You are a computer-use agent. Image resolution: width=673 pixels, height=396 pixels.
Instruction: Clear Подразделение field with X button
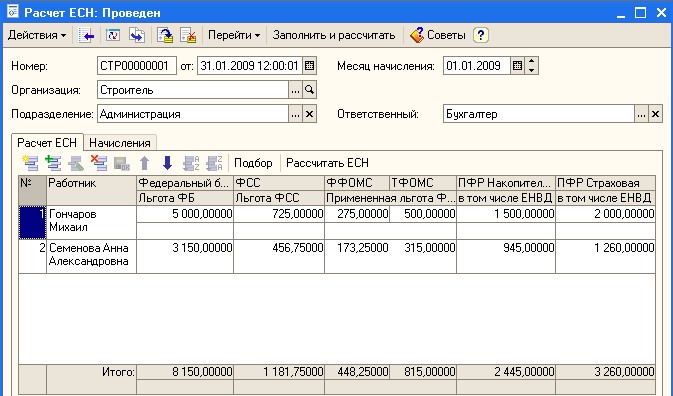click(309, 114)
